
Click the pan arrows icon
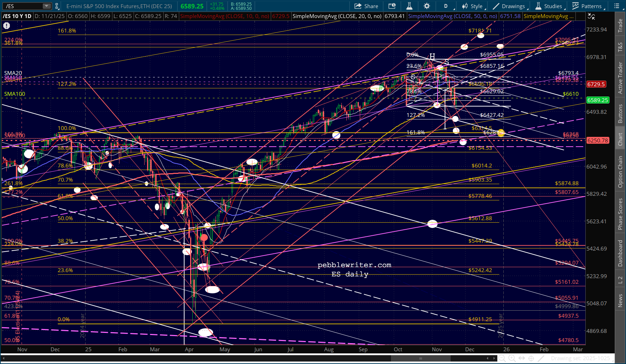point(521,358)
